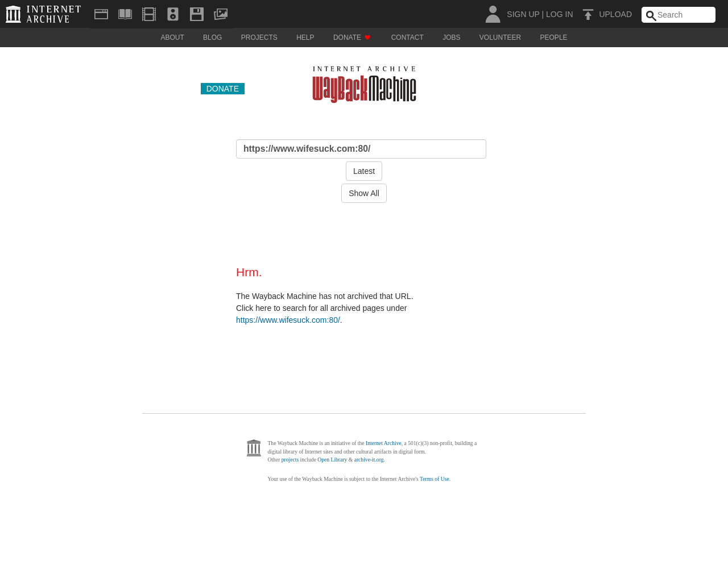Click the upload arrow icon
The height and width of the screenshot is (582, 728).
coord(588,14)
